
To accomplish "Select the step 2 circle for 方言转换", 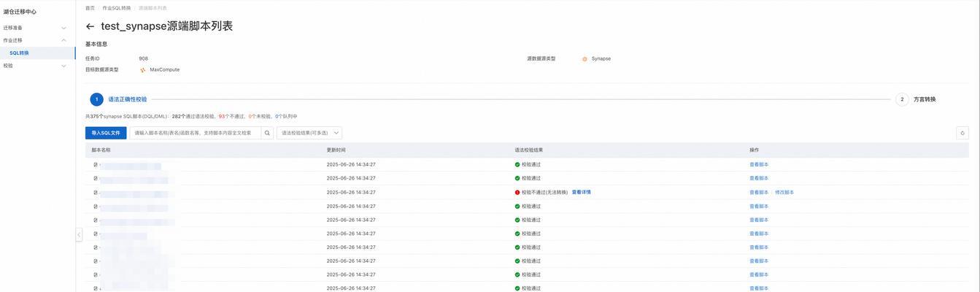I will point(902,99).
